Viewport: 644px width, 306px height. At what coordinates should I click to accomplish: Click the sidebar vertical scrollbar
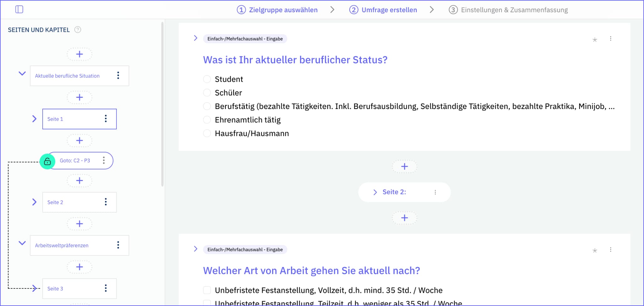click(162, 104)
